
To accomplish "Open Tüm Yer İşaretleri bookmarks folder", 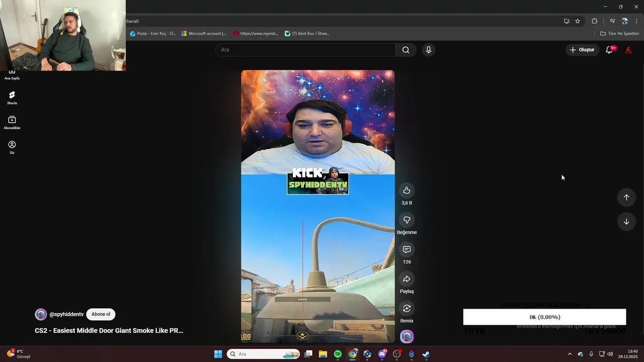I will pyautogui.click(x=619, y=34).
